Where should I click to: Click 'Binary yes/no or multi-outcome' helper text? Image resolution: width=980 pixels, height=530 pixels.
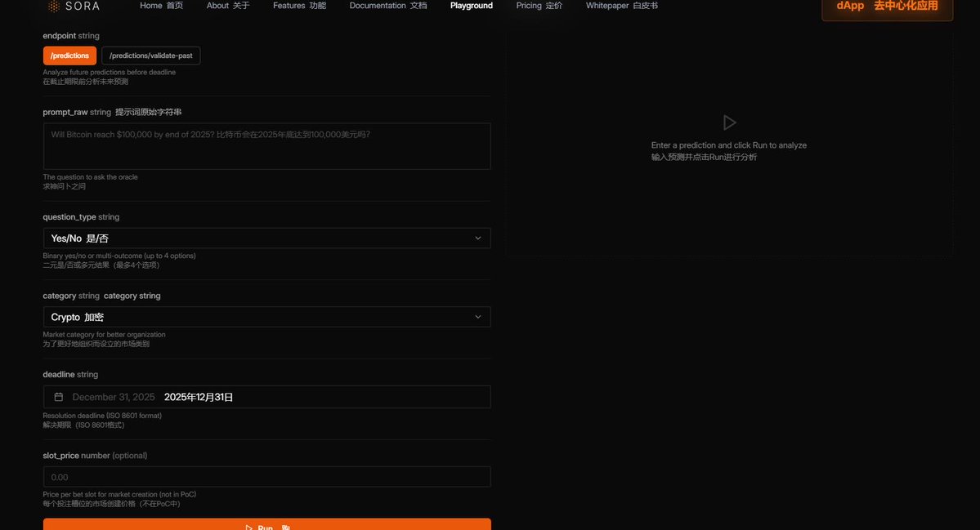pos(119,256)
